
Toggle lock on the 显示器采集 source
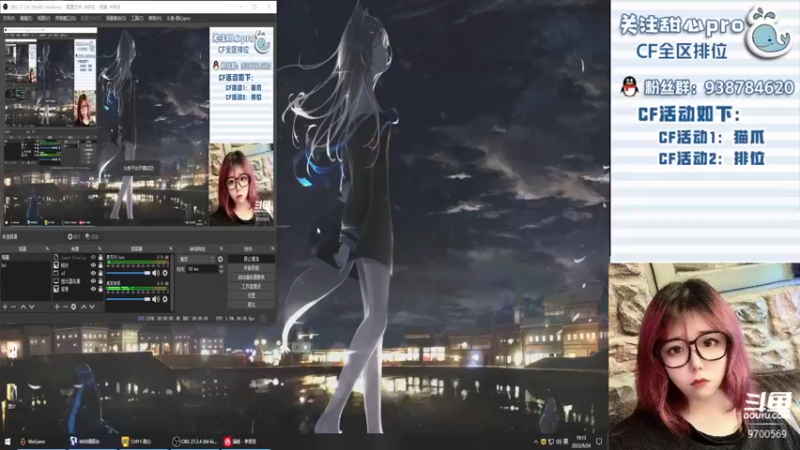coord(101,281)
